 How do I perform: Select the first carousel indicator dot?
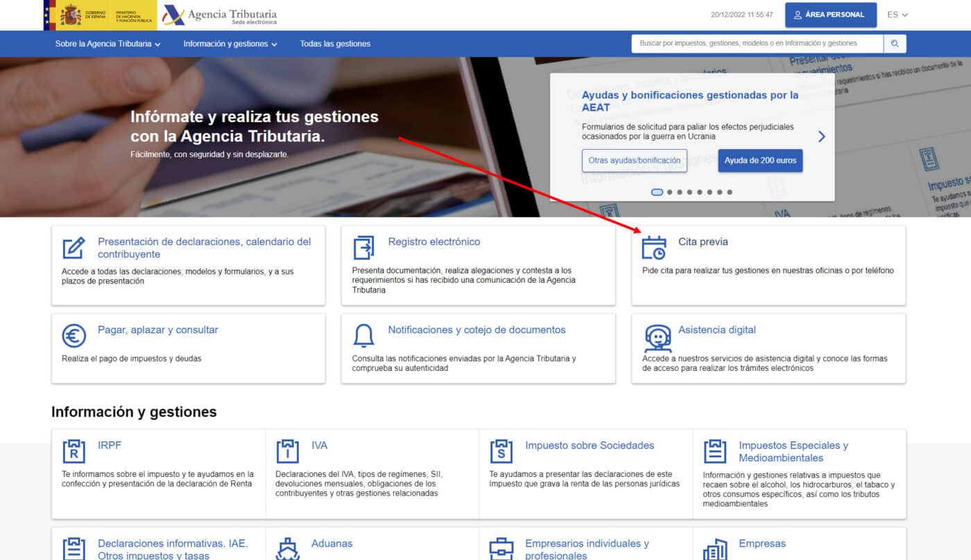pyautogui.click(x=657, y=192)
